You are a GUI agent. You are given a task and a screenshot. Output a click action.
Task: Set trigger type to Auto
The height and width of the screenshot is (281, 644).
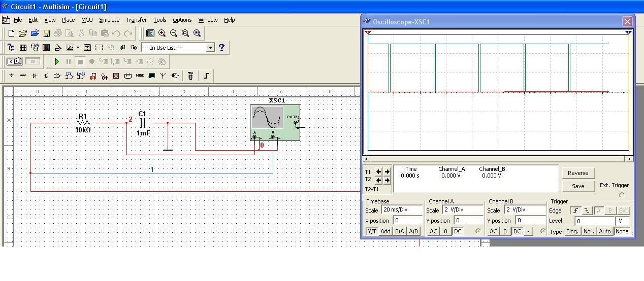604,231
